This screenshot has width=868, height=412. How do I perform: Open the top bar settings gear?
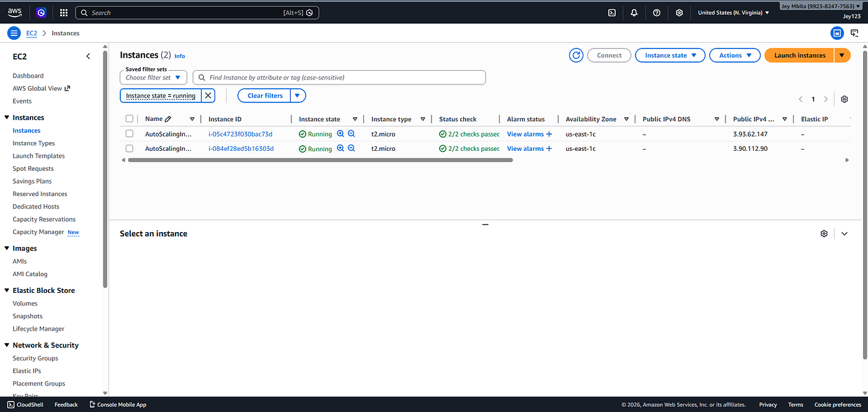pos(680,12)
